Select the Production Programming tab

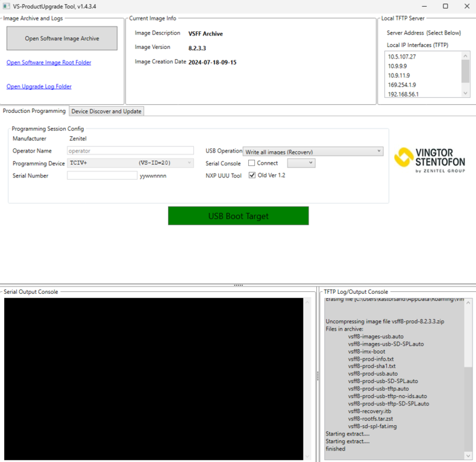[x=34, y=111]
